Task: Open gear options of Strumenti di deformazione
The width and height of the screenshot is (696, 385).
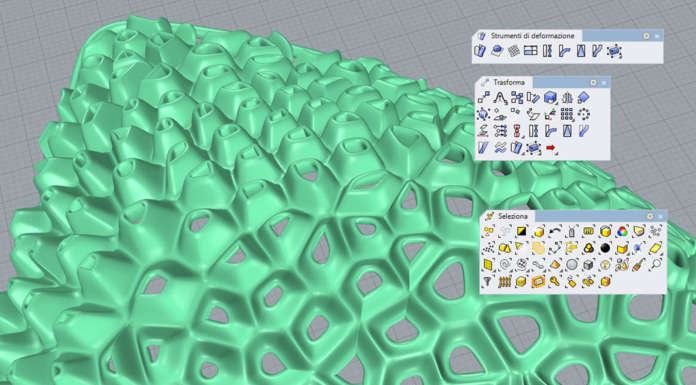Action: pos(646,36)
